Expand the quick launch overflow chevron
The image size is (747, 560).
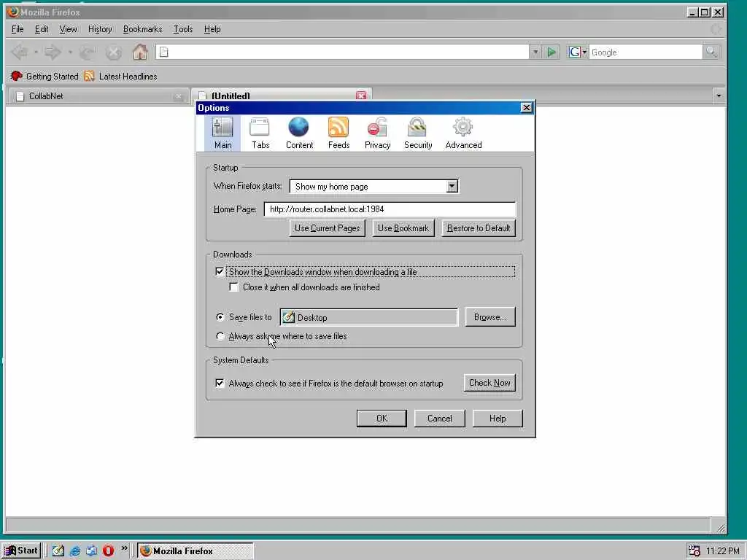click(124, 548)
